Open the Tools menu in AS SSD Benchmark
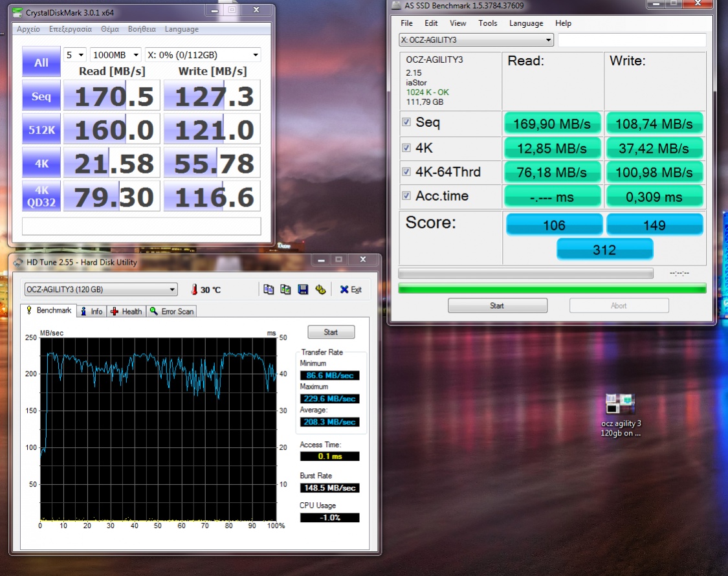The height and width of the screenshot is (576, 728). (487, 23)
